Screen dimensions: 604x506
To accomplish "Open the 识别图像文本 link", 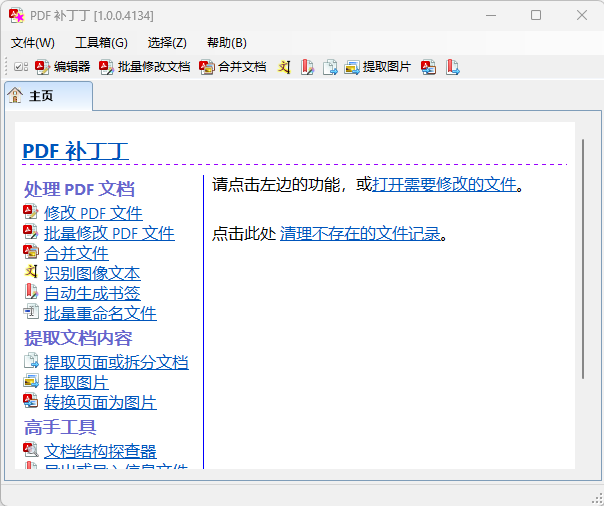I will [x=92, y=273].
